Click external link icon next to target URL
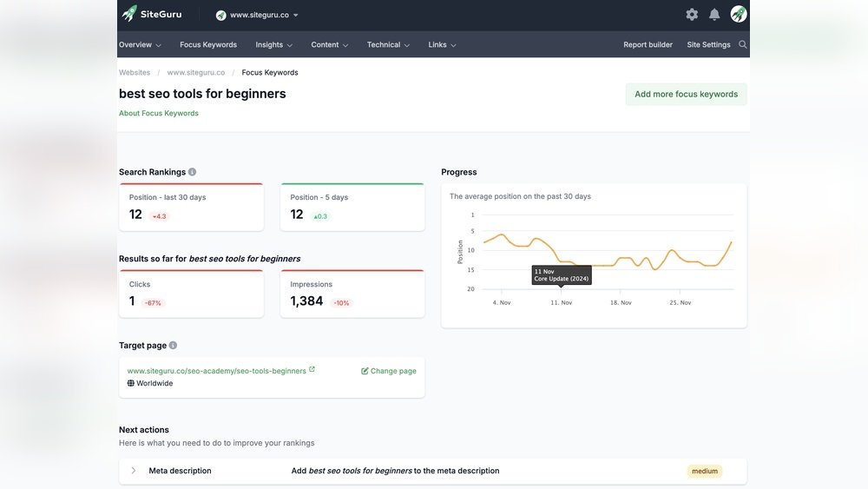This screenshot has height=489, width=868. pos(312,369)
